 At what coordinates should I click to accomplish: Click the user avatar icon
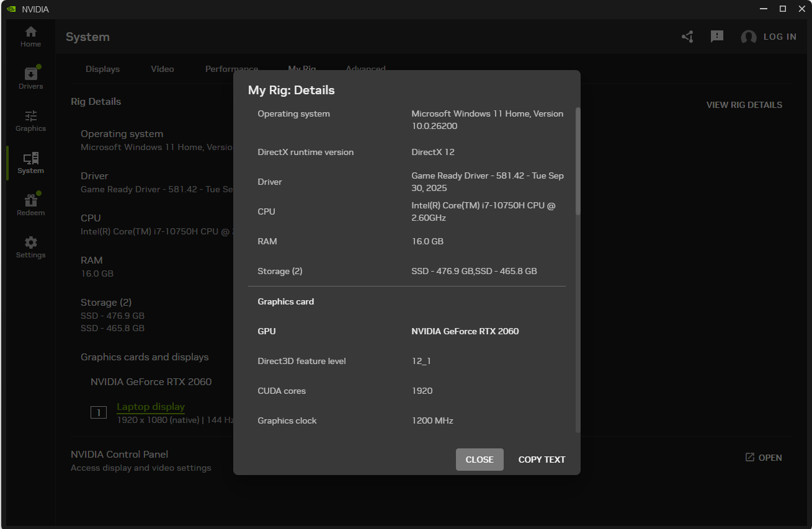[x=748, y=37]
